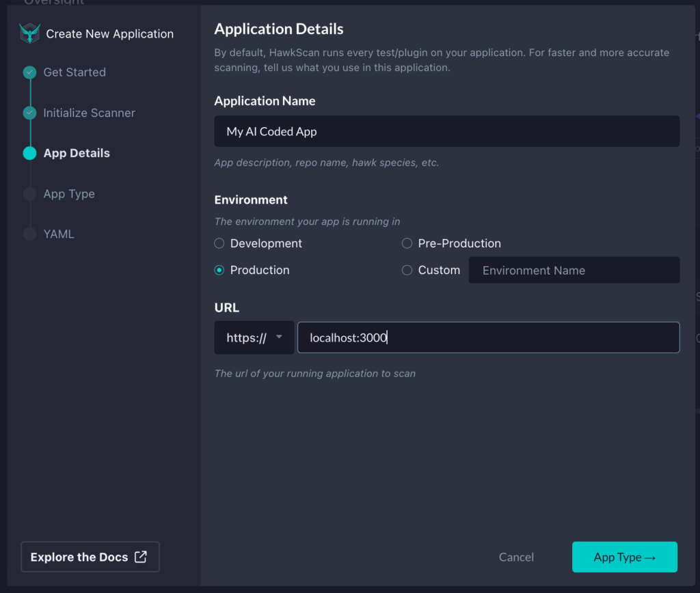Viewport: 700px width, 593px height.
Task: Select the Development environment radio button
Action: tap(219, 243)
